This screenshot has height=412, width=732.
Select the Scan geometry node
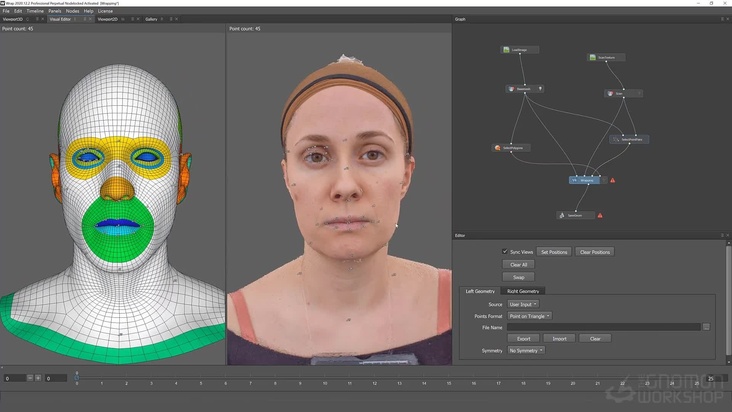(x=623, y=93)
